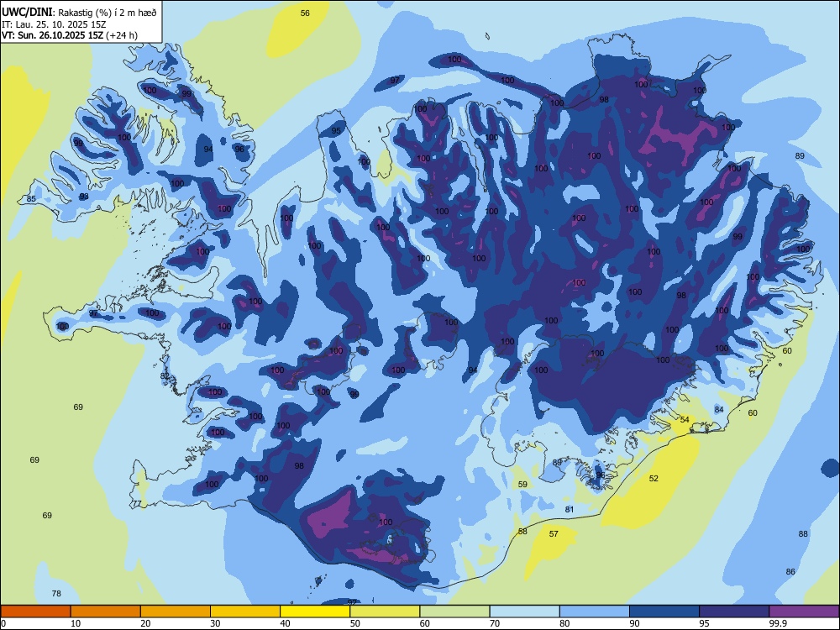Click the '84' value on the map
Image resolution: width=840 pixels, height=630 pixels.
[x=719, y=410]
